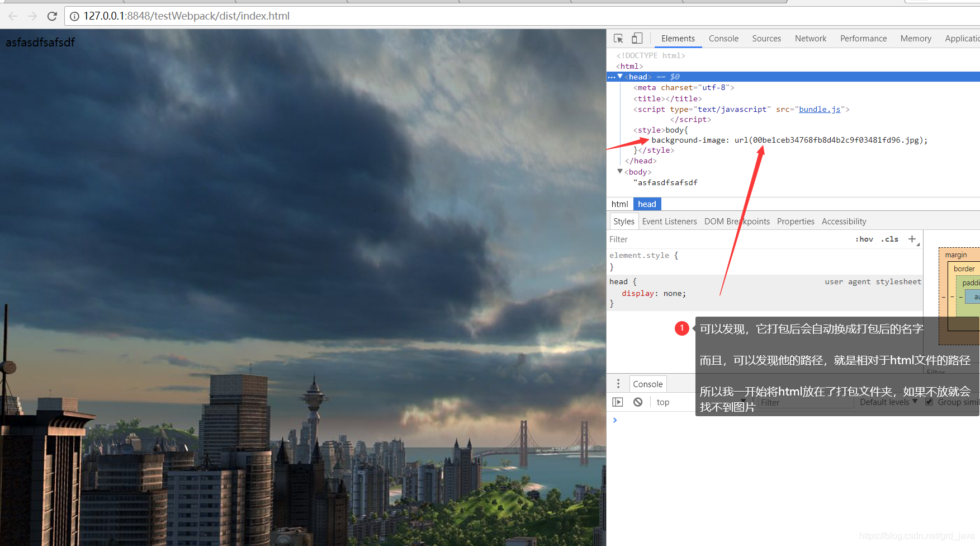Click the address bar URL
This screenshot has height=546, width=980.
[x=186, y=16]
